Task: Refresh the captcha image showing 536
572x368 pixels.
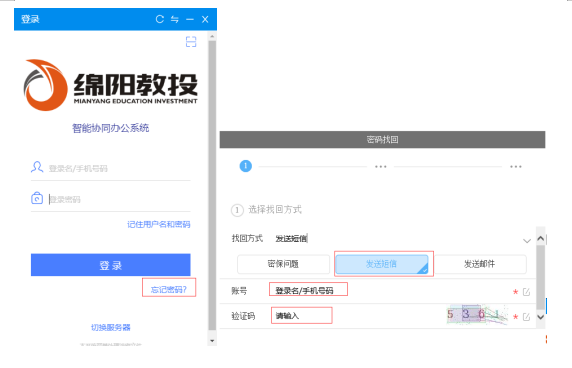Action: point(477,315)
